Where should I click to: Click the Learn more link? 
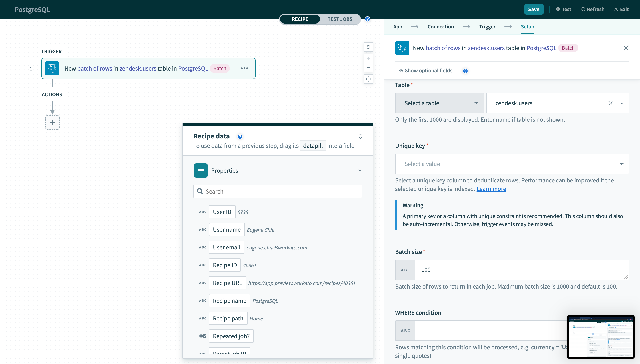[x=491, y=188]
